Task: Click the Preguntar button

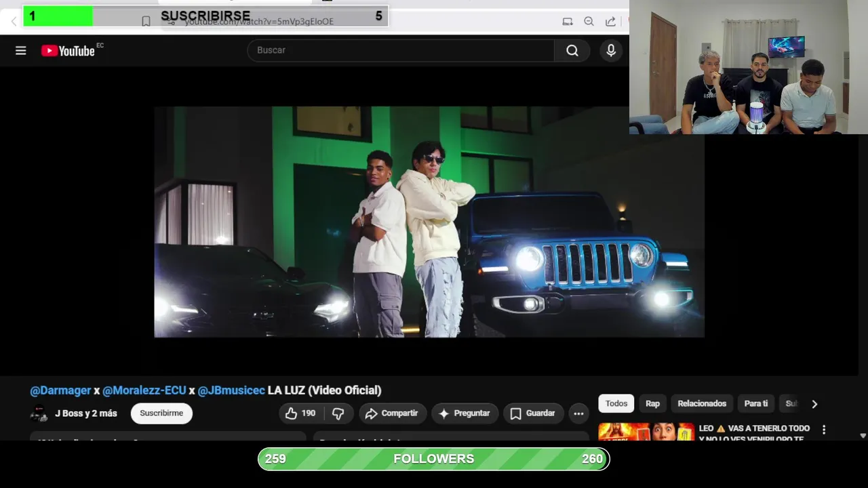Action: tap(465, 413)
